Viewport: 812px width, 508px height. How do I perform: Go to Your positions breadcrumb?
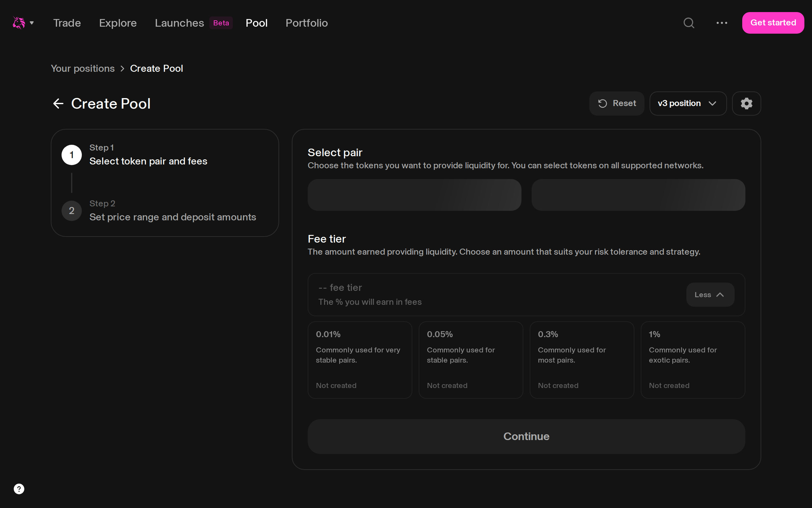tap(83, 69)
